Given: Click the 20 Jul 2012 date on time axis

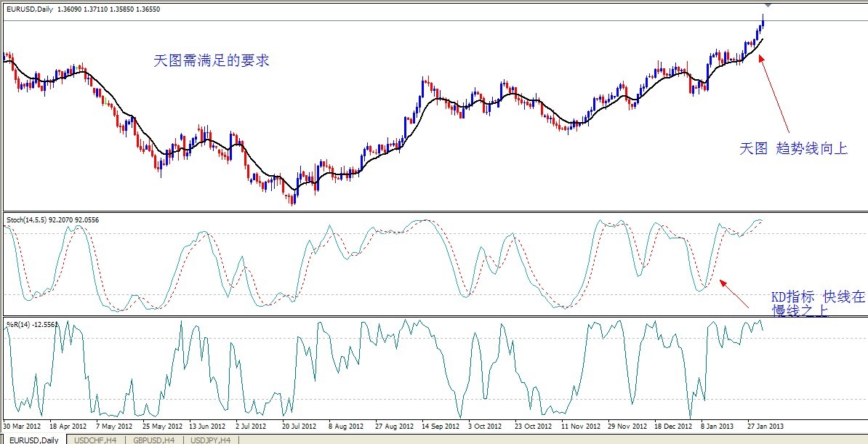Looking at the screenshot, I should [299, 426].
